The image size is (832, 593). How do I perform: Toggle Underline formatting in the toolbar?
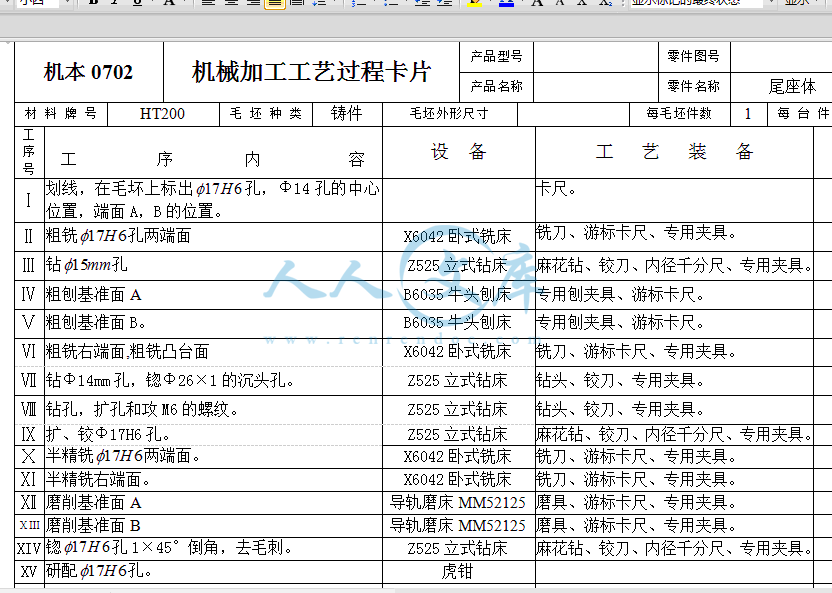coord(137,2)
